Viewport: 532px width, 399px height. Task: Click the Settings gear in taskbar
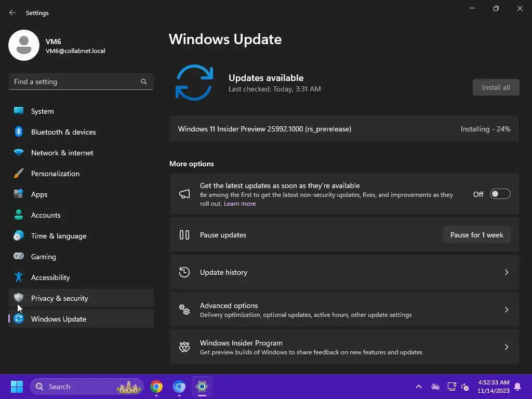[x=202, y=387]
